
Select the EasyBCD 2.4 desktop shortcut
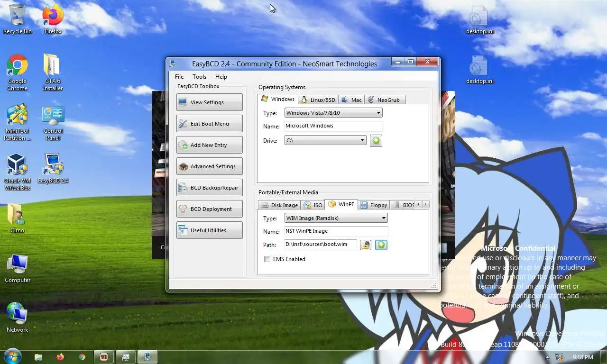[53, 169]
